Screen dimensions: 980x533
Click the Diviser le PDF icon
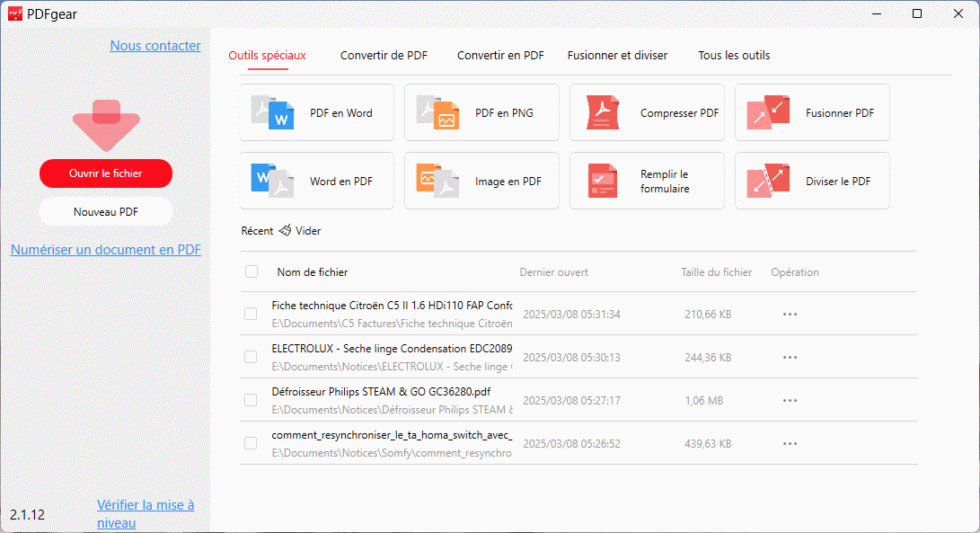pos(768,181)
